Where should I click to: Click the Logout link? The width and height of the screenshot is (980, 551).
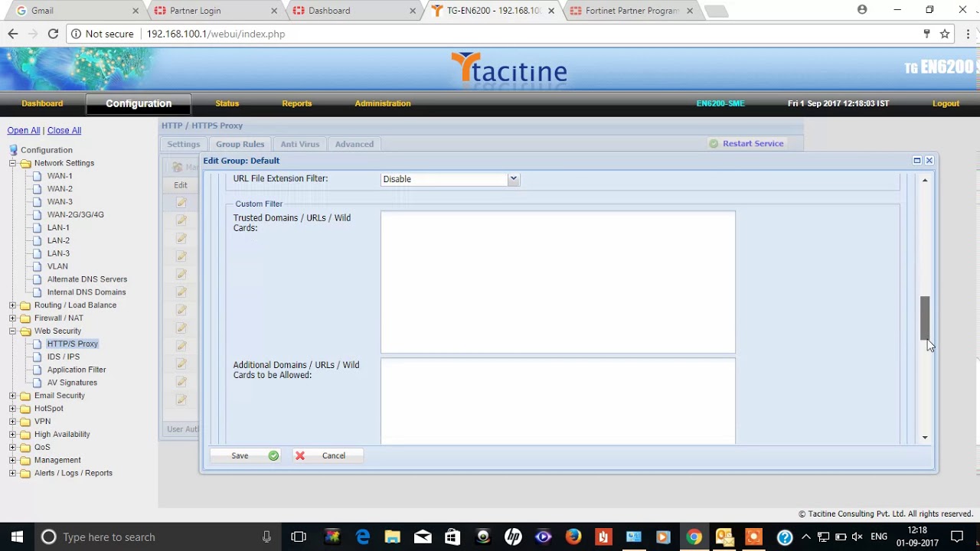pos(946,103)
